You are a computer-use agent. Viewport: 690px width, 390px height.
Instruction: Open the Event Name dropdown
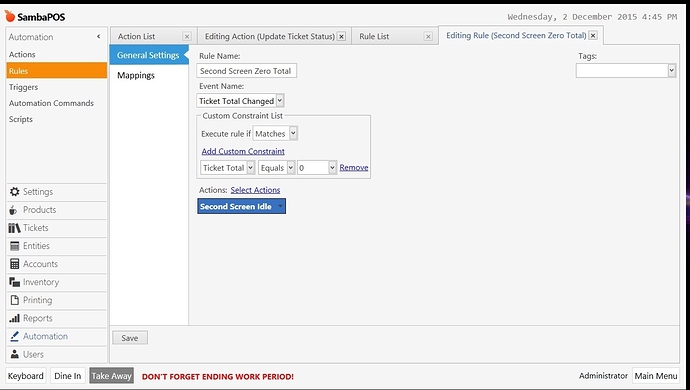pyautogui.click(x=280, y=101)
